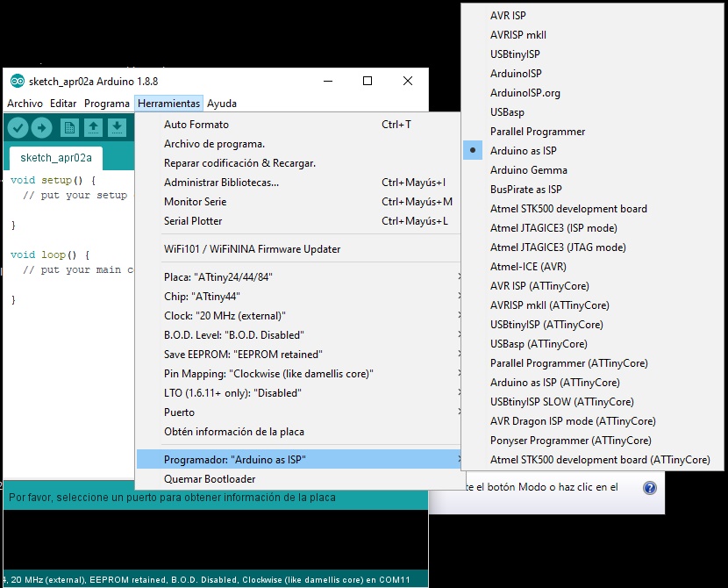728x588 pixels.
Task: Open WiFi101 / WiFiNINA Firmware Updater
Action: [x=298, y=249]
